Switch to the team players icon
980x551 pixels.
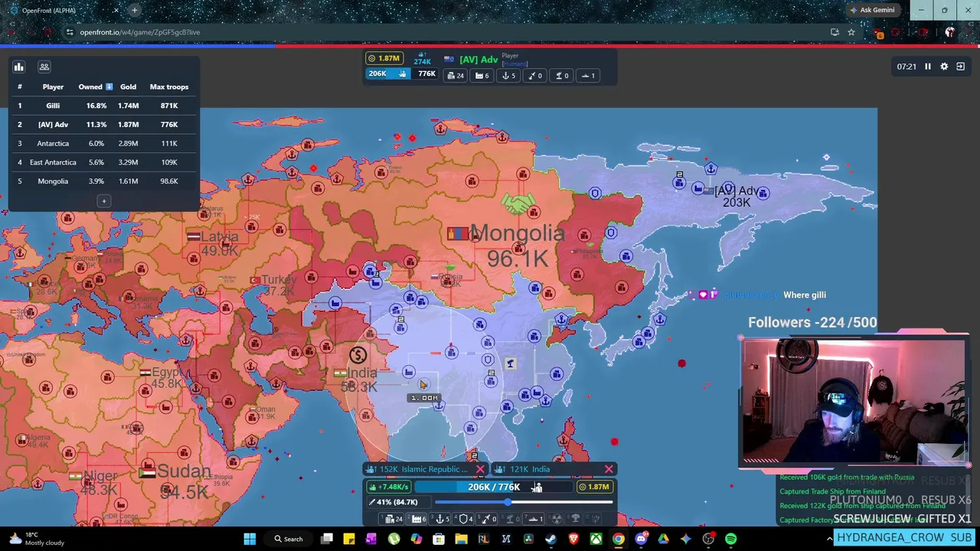[x=44, y=67]
